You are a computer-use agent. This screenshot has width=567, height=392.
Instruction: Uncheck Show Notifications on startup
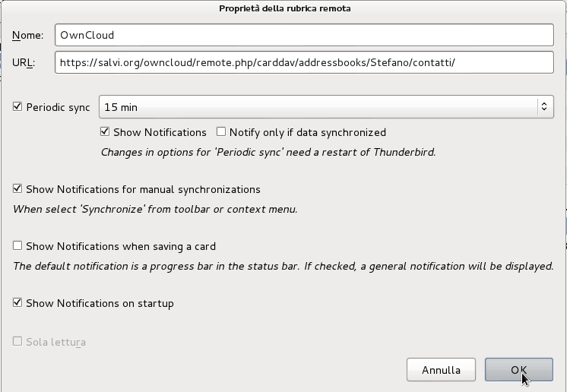18,303
